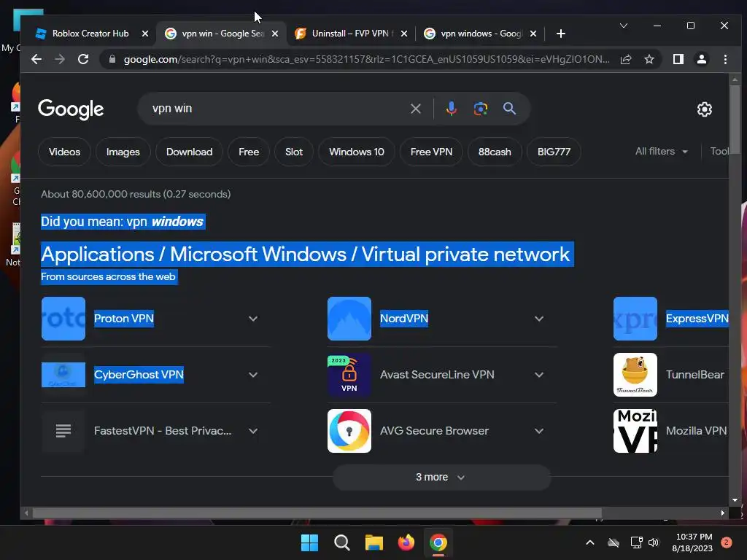The width and height of the screenshot is (747, 560).
Task: Switch to the vpn windows Google tab
Action: pos(479,34)
